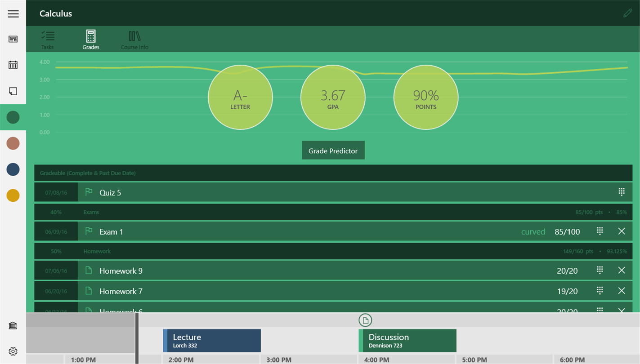The image size is (640, 364).
Task: Open the Quiz 5 row
Action: tap(333, 192)
